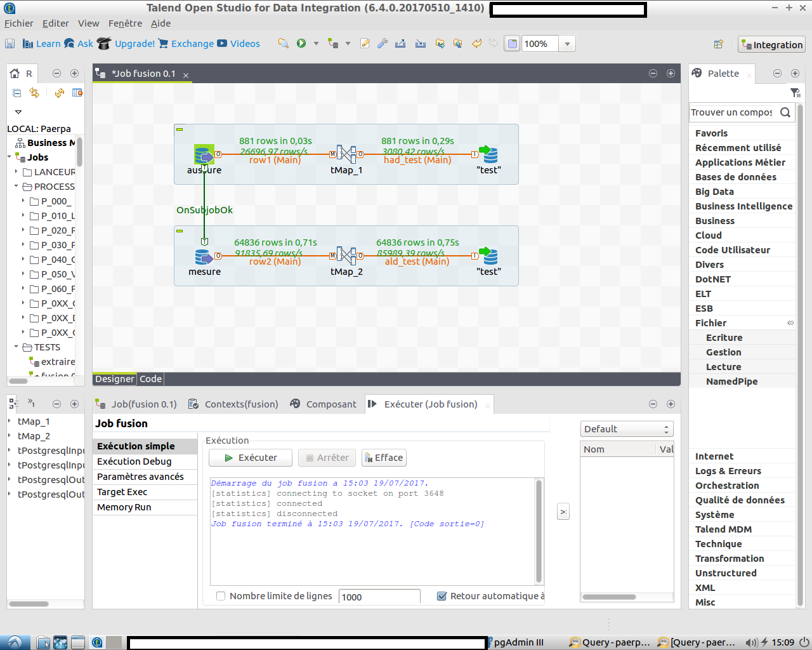Open the dropdown arrow next to create job
The height and width of the screenshot is (650, 812).
pos(348,44)
